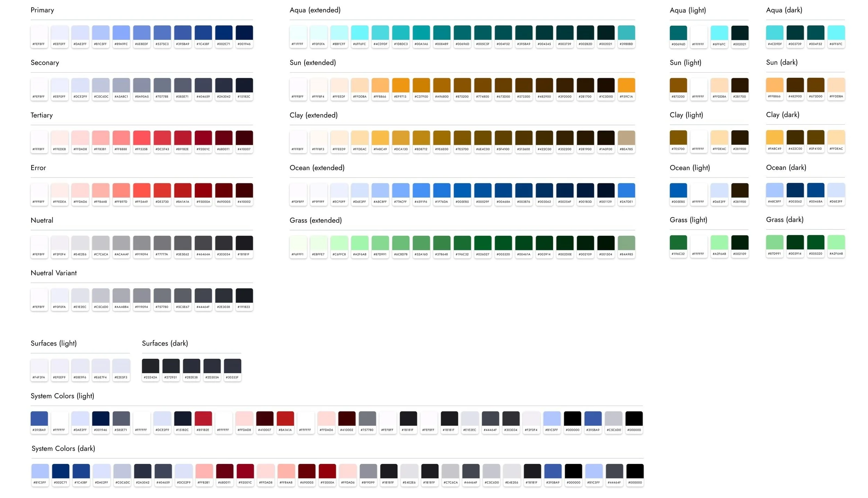The width and height of the screenshot is (868, 498).
Task: Click the "System Colors (light)" heading text
Action: (x=62, y=396)
